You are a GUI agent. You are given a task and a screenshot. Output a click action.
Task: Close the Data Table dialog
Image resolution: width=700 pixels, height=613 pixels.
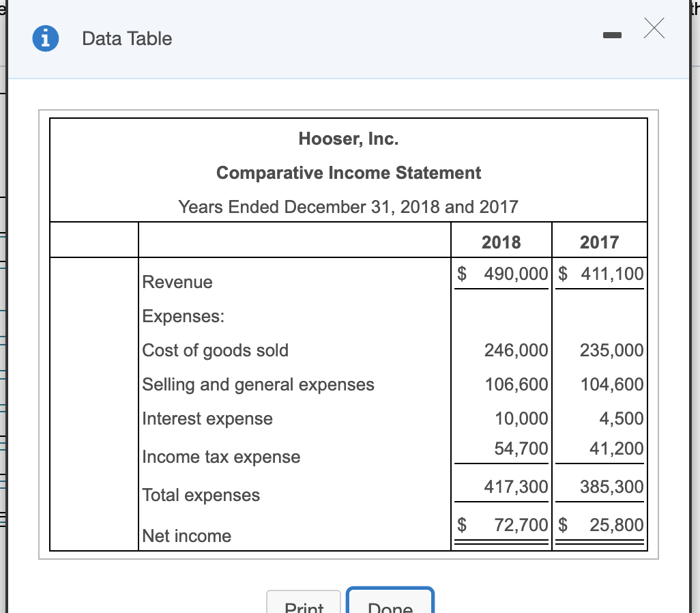pos(654,28)
